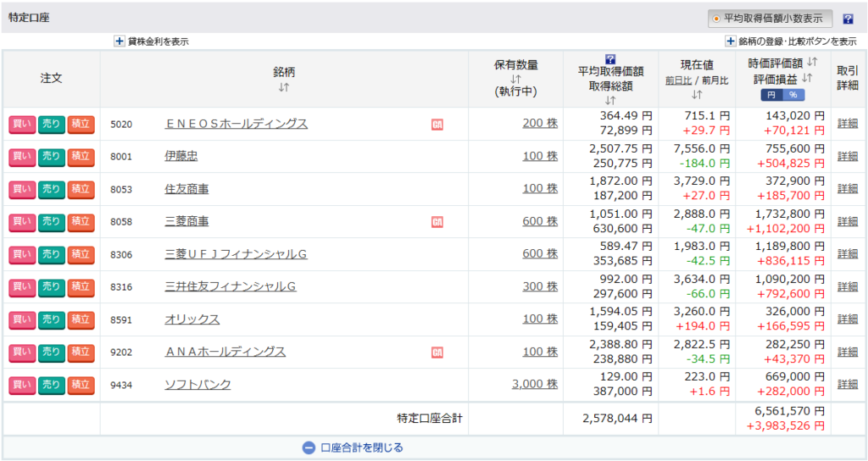This screenshot has height=461, width=868.
Task: Click the CA icon for 三菱商事
Action: (437, 222)
